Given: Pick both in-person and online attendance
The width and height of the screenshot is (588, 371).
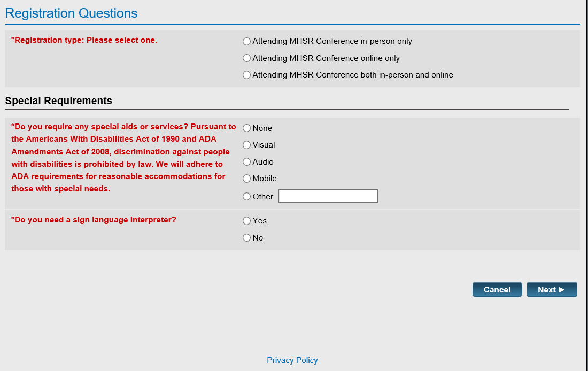Looking at the screenshot, I should [246, 75].
